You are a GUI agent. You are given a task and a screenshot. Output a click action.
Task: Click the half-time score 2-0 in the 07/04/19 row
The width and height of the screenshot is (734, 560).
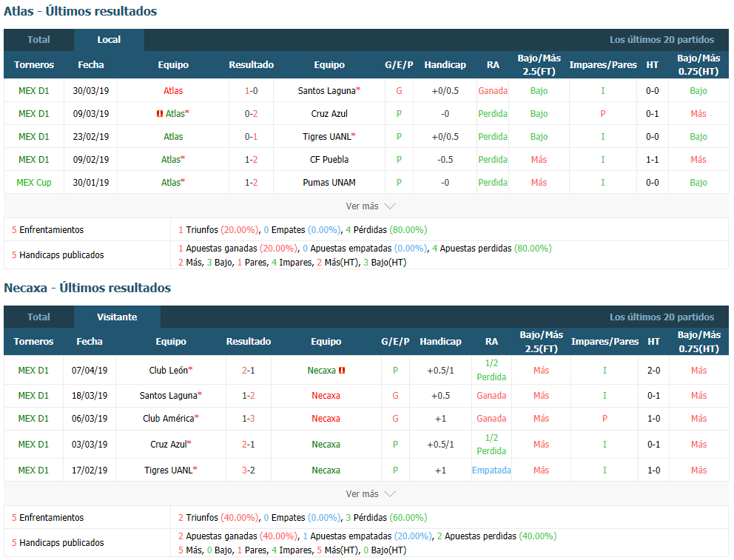[654, 371]
